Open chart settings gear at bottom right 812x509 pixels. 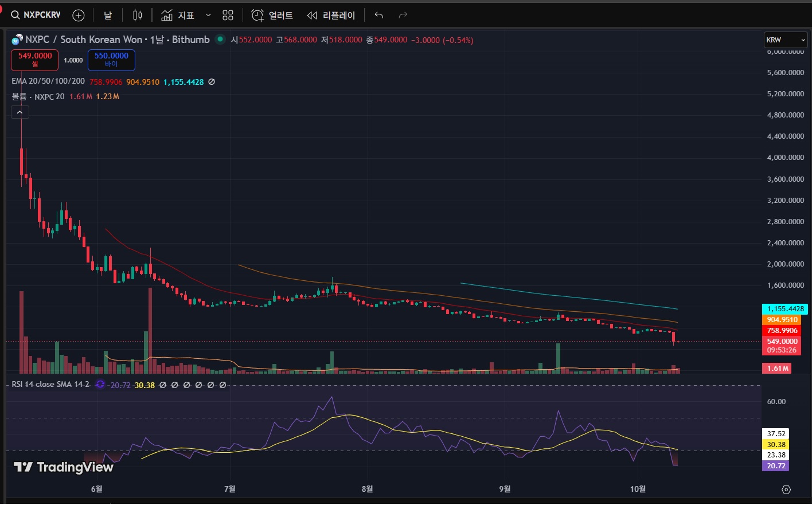tap(786, 490)
